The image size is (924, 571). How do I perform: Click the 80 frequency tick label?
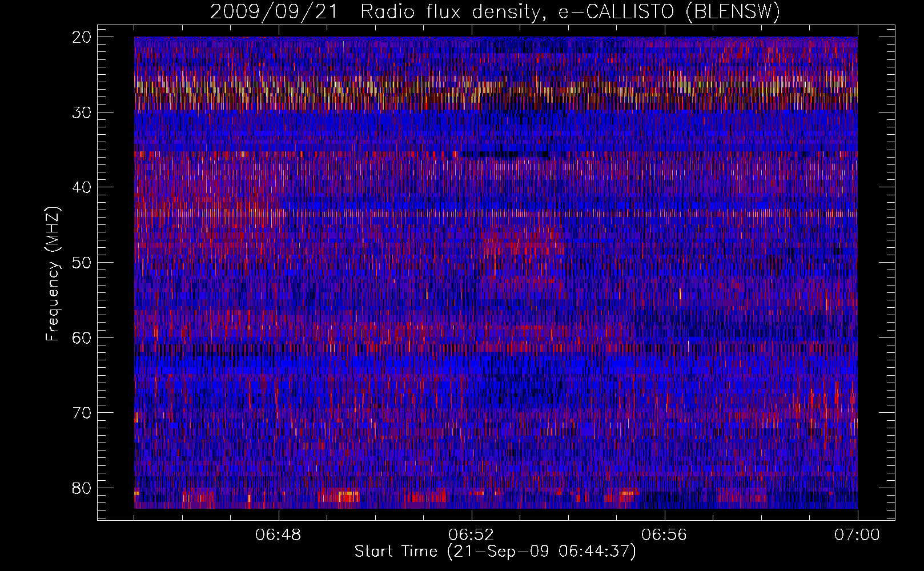click(82, 488)
